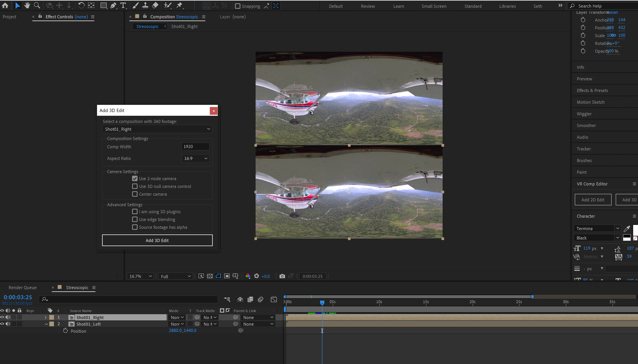Open the Shot01_Right composition dropdown
The image size is (638, 364).
click(x=157, y=129)
